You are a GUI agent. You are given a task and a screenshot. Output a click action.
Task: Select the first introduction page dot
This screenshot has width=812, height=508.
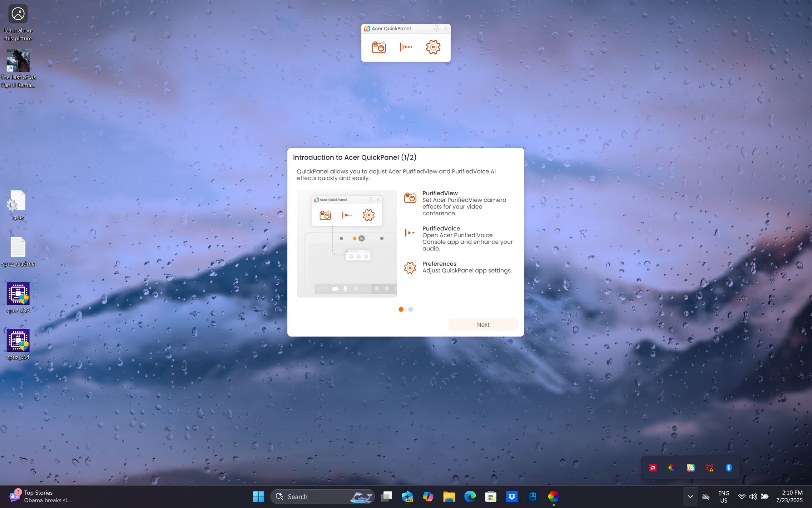tap(401, 309)
